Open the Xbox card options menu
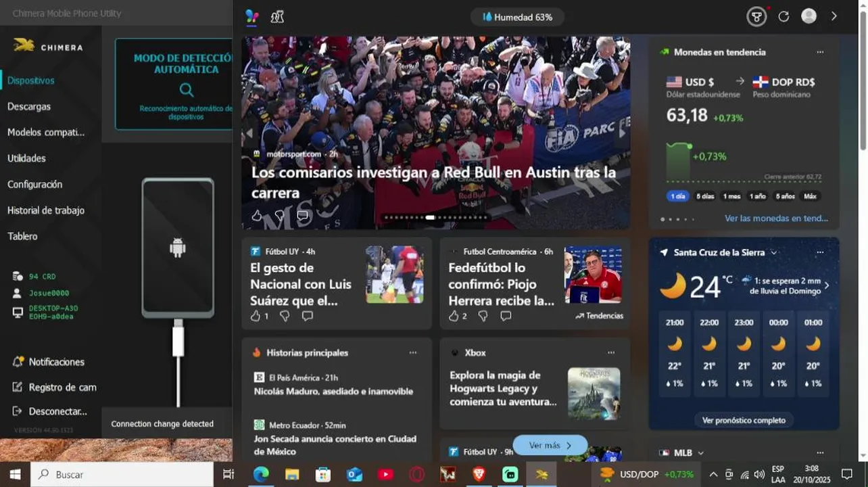868x487 pixels. [x=611, y=352]
